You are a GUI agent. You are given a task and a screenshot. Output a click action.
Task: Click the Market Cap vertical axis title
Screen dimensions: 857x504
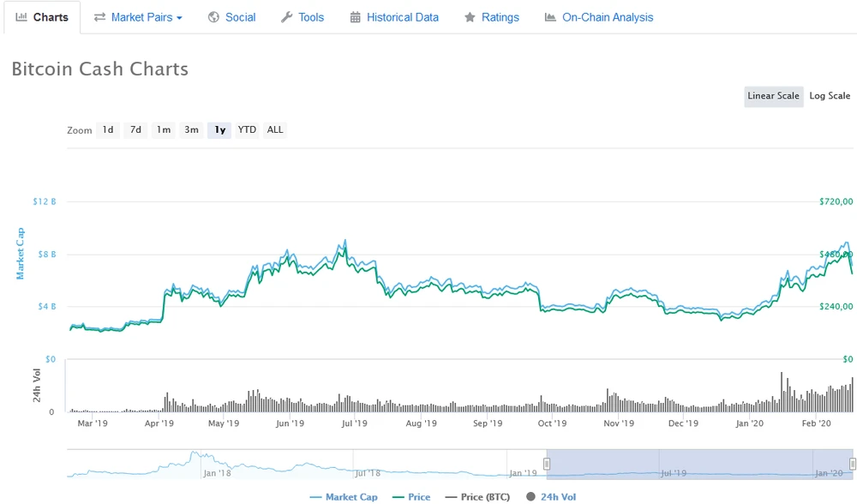pyautogui.click(x=21, y=254)
